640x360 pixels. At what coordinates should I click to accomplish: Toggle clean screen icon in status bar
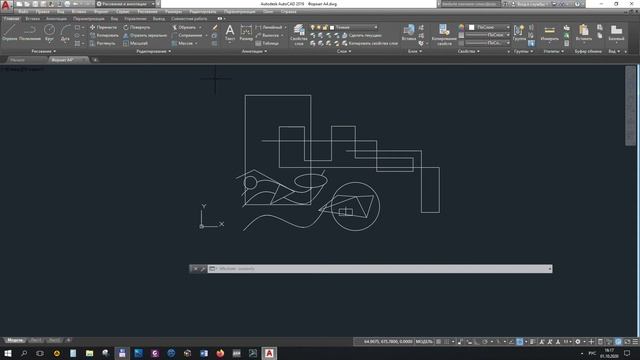(x=627, y=342)
